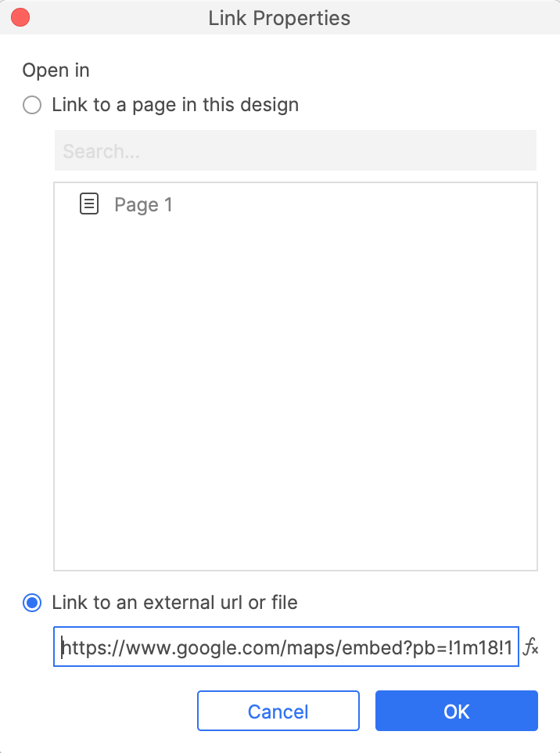Screen dimensions: 560x753
Task: Select the 'Link to a page in this design' radio button
Action: pyautogui.click(x=32, y=105)
